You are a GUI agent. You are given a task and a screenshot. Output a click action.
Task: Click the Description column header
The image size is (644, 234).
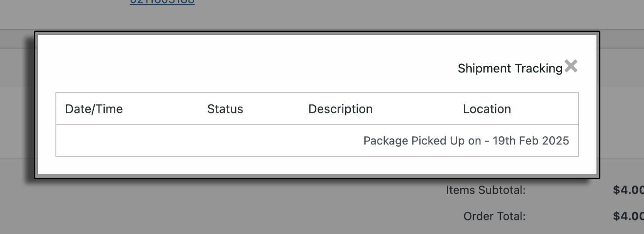340,109
